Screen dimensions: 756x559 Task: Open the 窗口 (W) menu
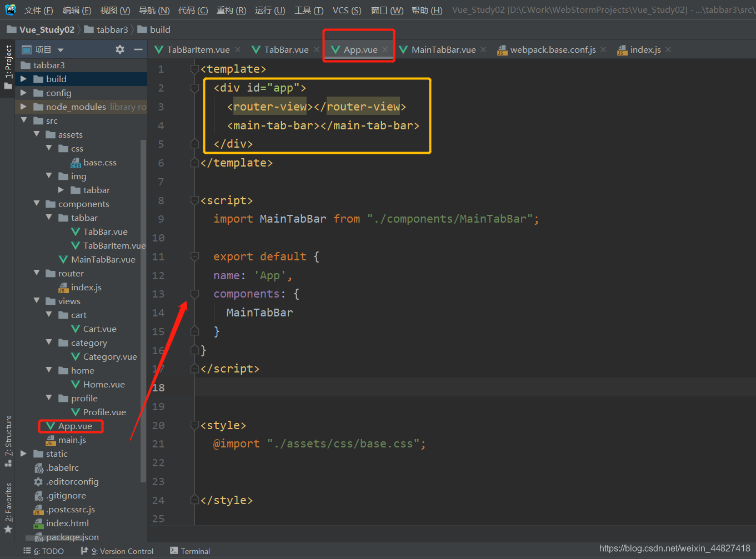click(x=387, y=10)
